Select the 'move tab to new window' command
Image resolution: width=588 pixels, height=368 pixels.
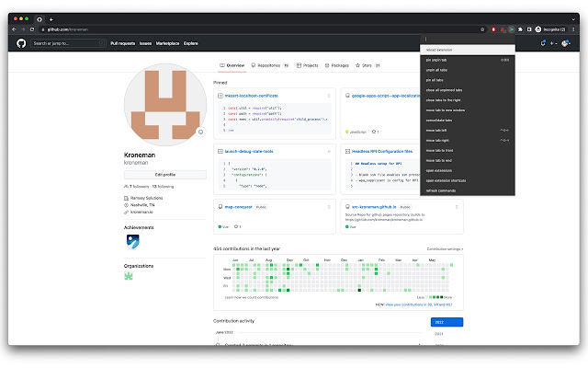468,110
